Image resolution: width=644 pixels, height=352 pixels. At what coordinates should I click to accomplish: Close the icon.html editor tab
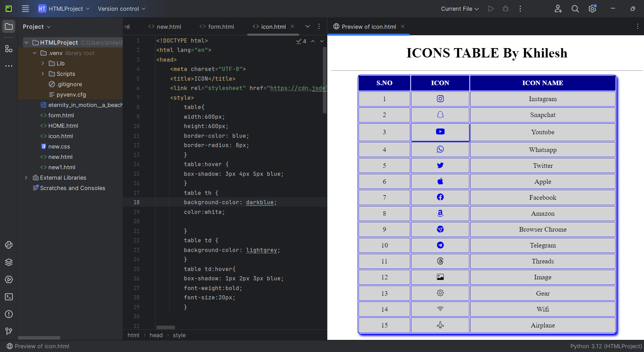[292, 26]
